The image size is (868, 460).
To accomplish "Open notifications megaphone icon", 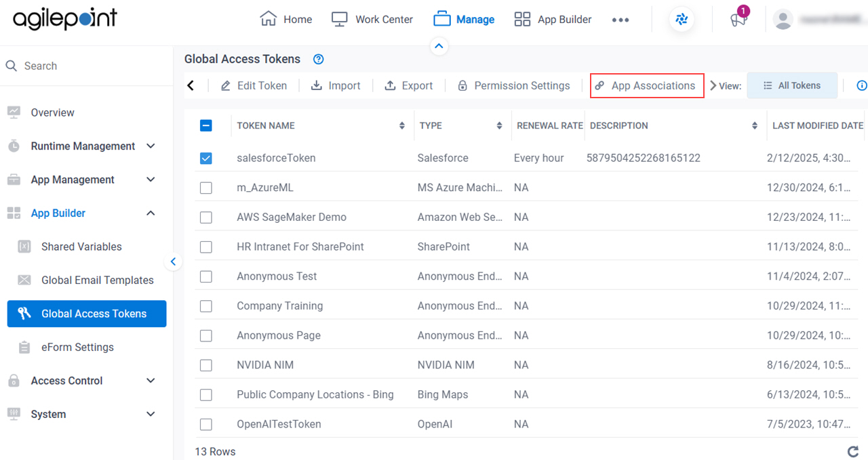I will coord(738,19).
